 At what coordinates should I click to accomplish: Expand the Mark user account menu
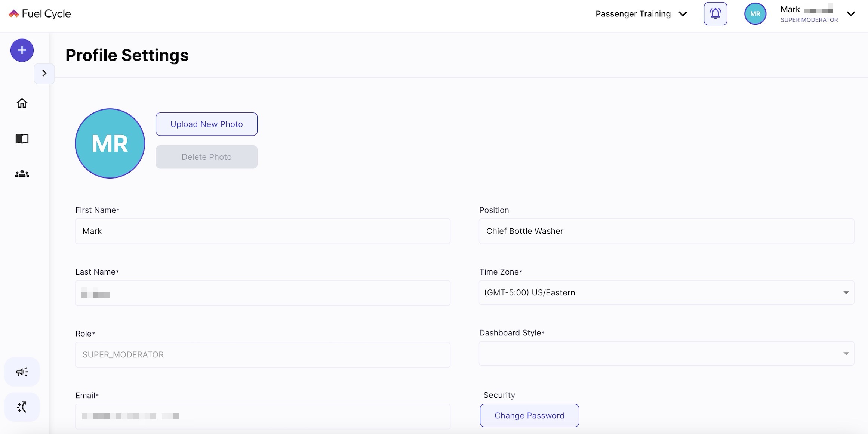point(851,14)
